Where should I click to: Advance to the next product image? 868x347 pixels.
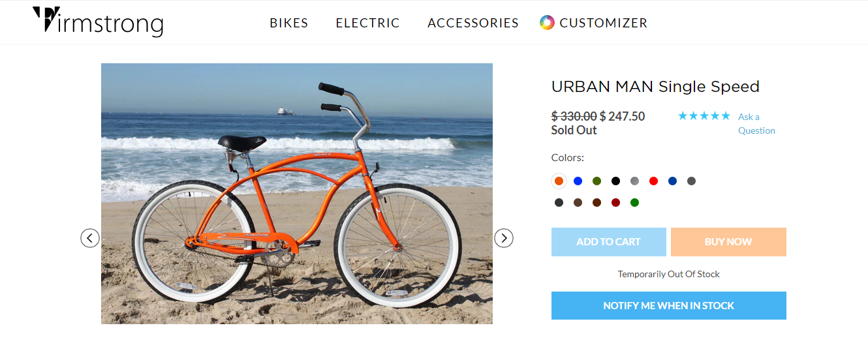point(503,238)
